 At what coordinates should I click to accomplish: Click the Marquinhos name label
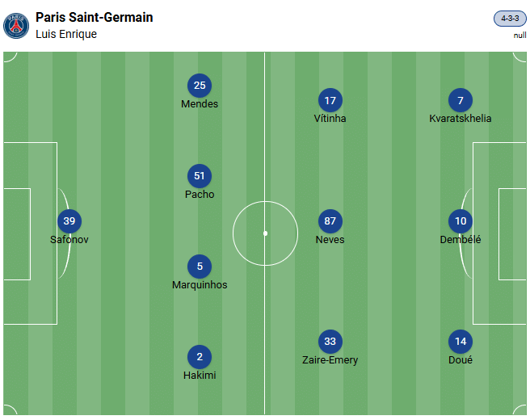200,285
